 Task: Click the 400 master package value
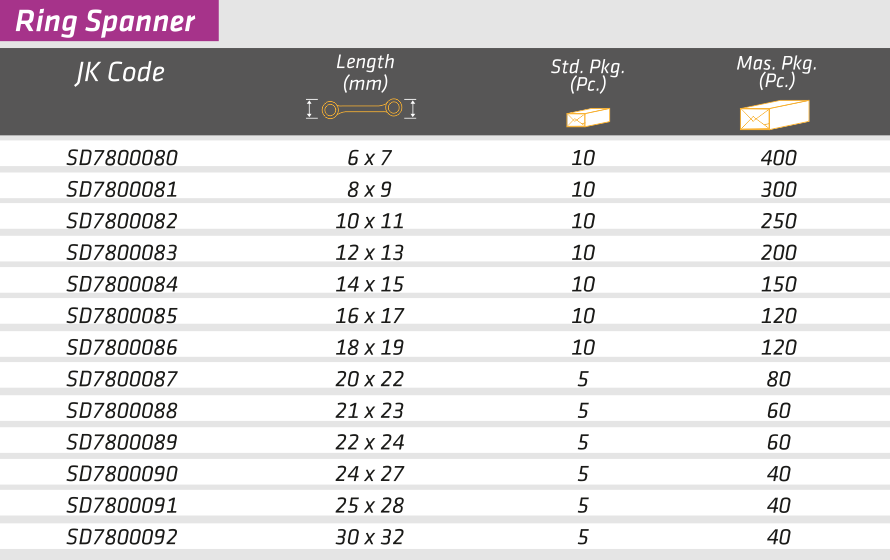[x=778, y=158]
